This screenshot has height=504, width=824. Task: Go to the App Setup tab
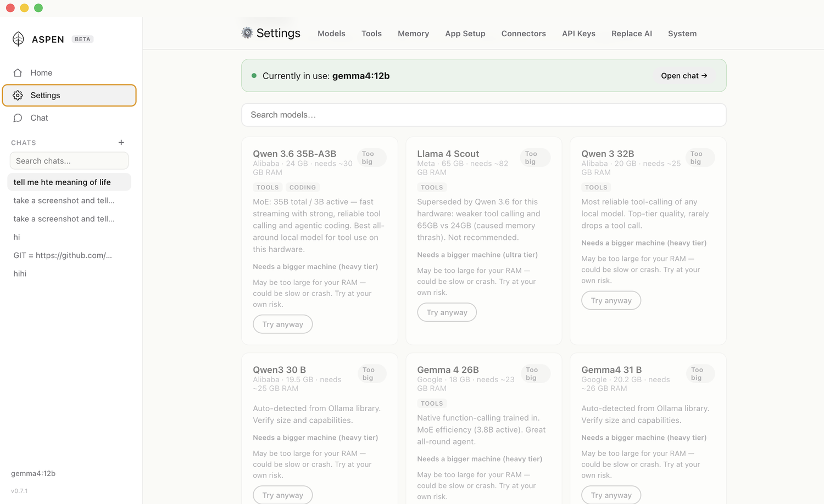click(x=465, y=33)
